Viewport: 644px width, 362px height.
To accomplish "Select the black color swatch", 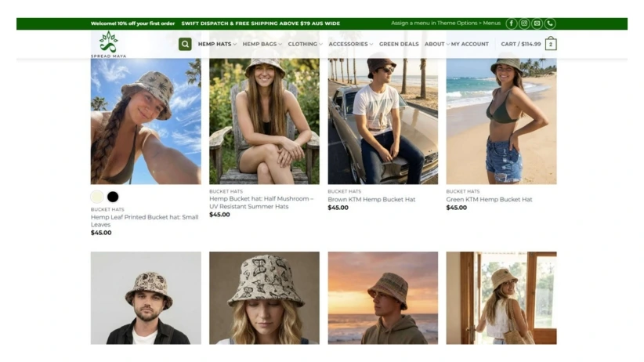I will point(113,197).
